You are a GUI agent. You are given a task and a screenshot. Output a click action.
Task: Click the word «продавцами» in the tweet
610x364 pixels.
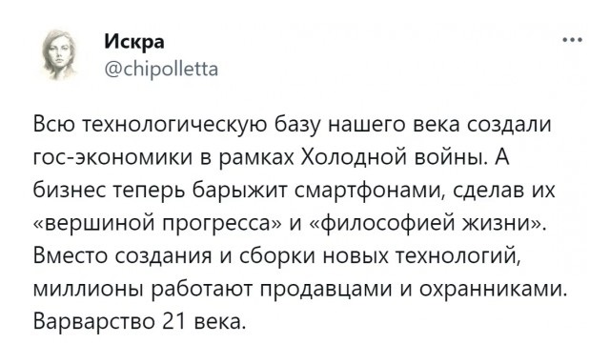point(324,290)
